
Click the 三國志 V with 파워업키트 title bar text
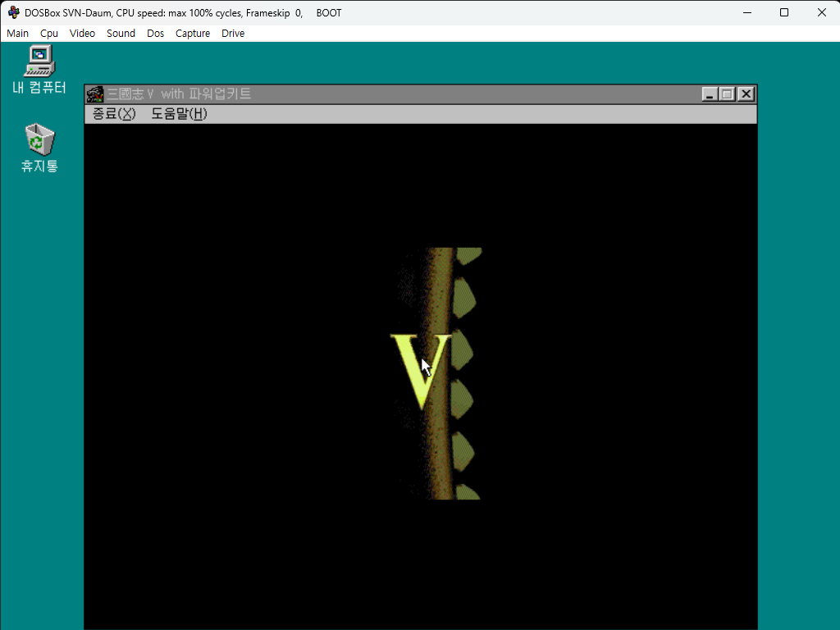(179, 94)
